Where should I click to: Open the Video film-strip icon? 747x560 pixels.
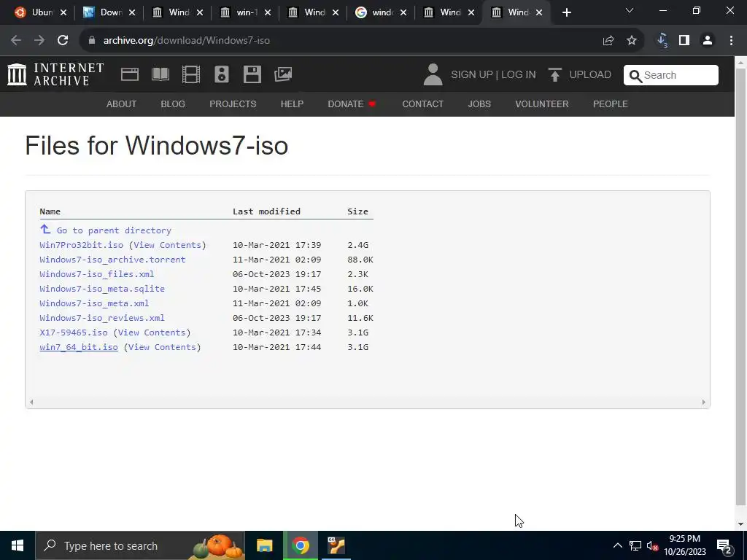[191, 75]
